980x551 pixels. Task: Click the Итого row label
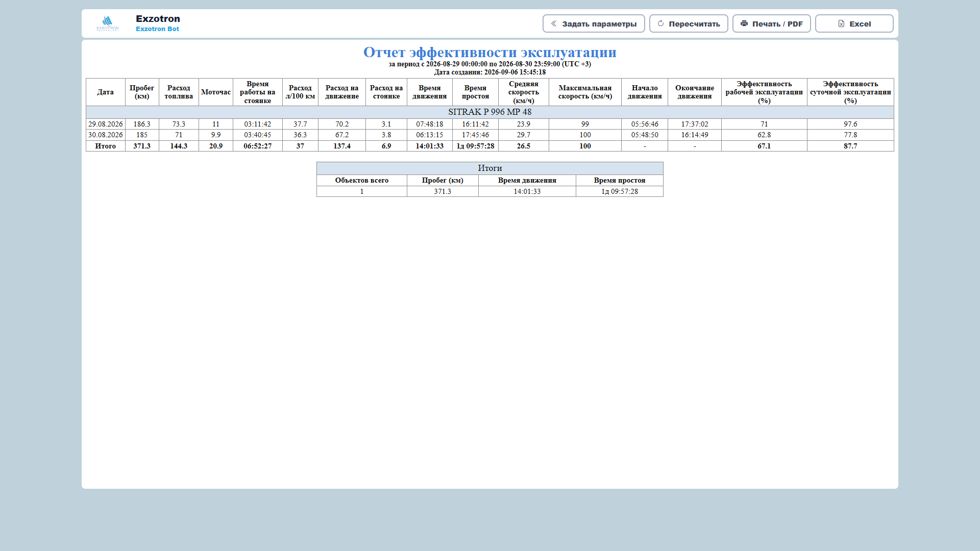(106, 146)
